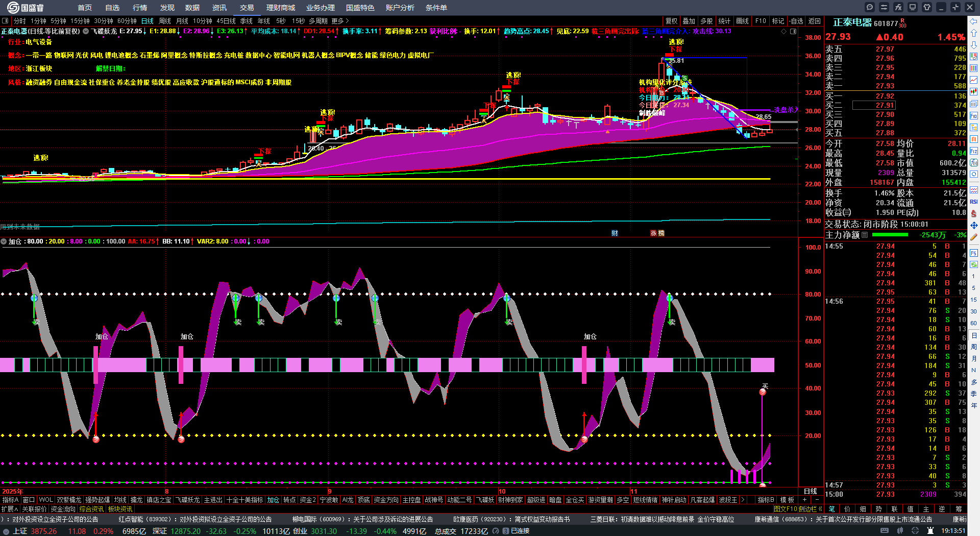Click the crosshair target icon in status bar
The image size is (980, 536).
(915, 531)
